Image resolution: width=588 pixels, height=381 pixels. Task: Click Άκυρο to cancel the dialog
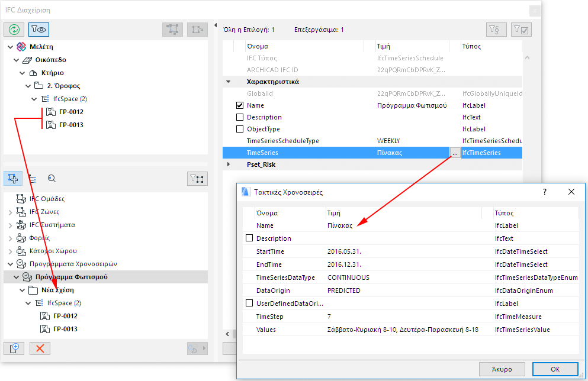(x=502, y=369)
